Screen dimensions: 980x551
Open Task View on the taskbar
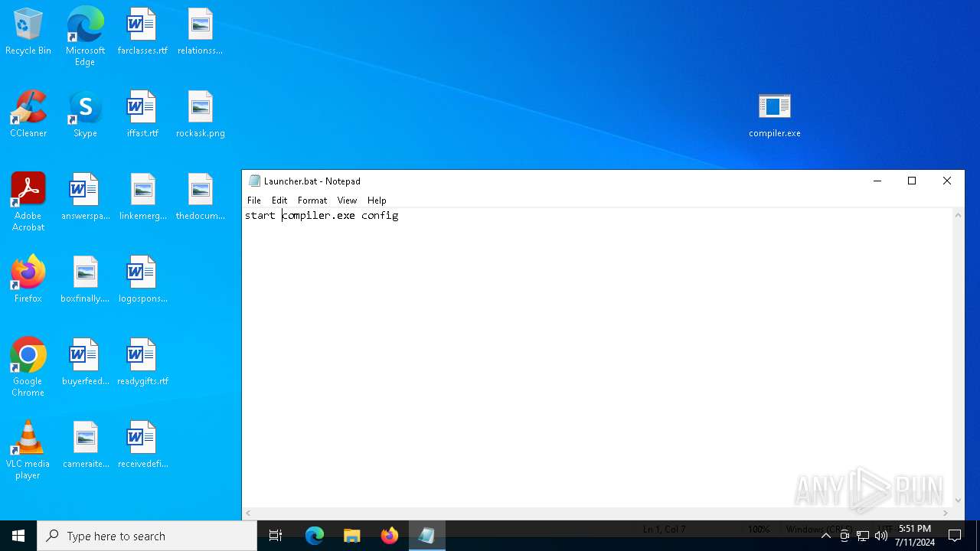(276, 536)
